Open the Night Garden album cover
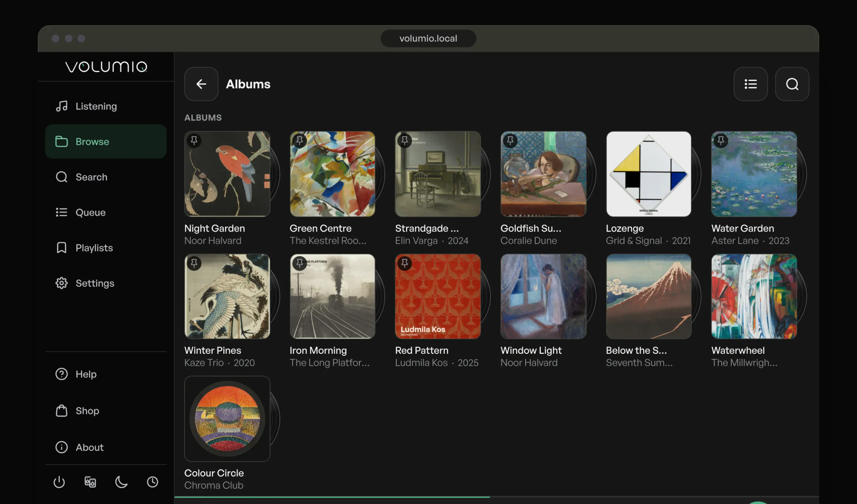Screen dimensions: 857x504 tap(227, 174)
